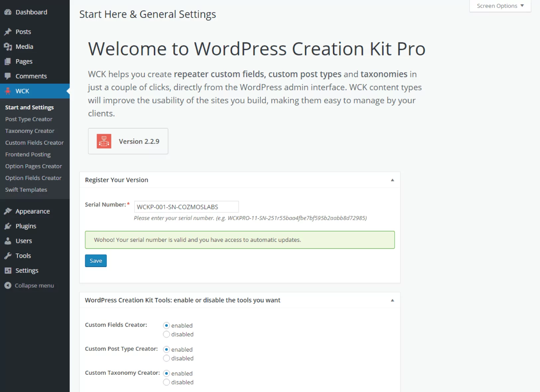Screen dimensions: 540x392
Task: Open the Media menu
Action: (35, 47)
